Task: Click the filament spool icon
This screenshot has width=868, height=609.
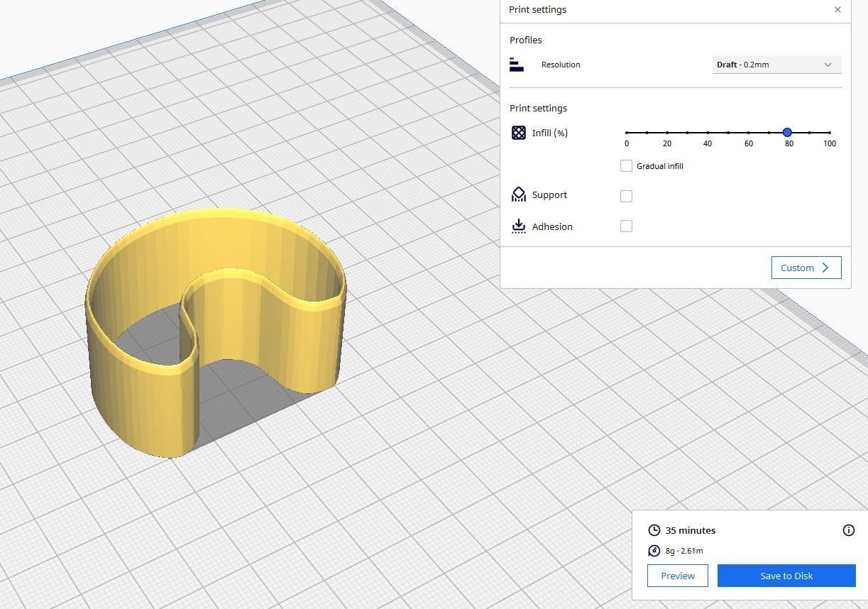Action: (x=654, y=551)
